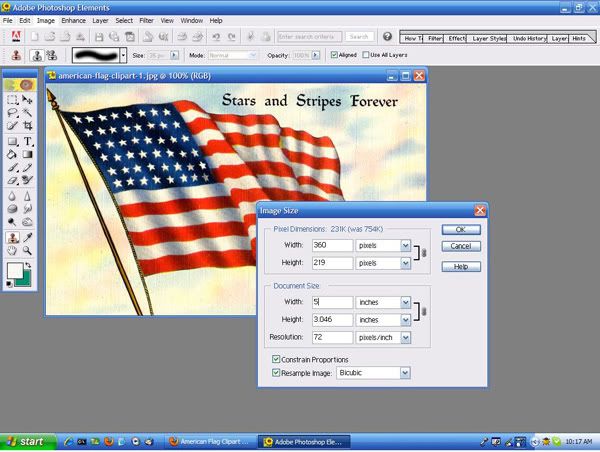Enable Use All Layers checkbox

366,55
